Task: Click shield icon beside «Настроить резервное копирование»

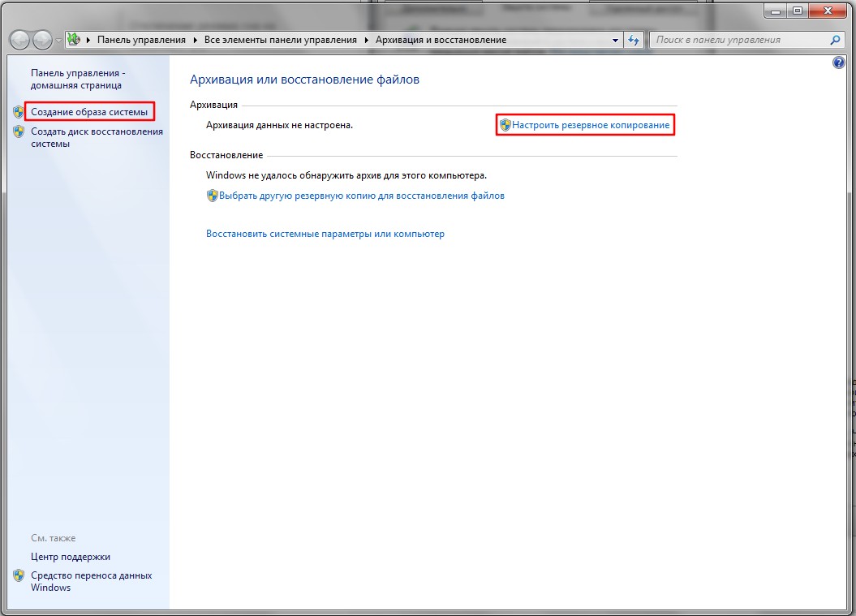Action: click(x=505, y=125)
